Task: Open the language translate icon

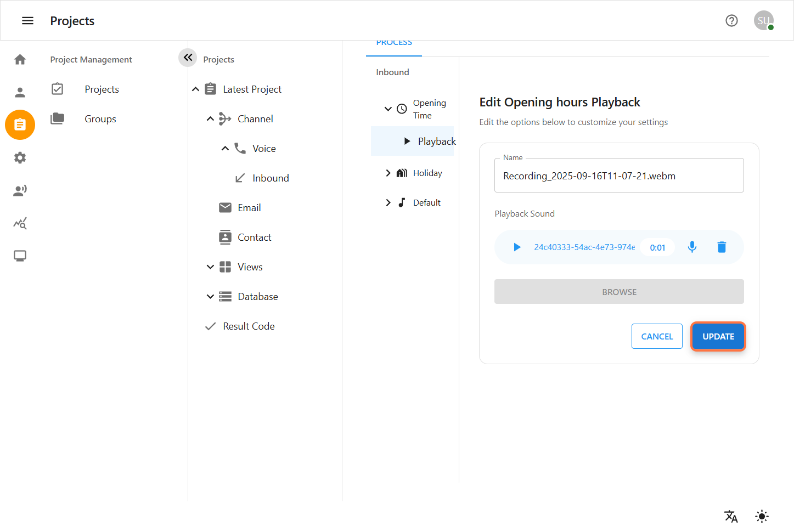Action: (x=731, y=516)
